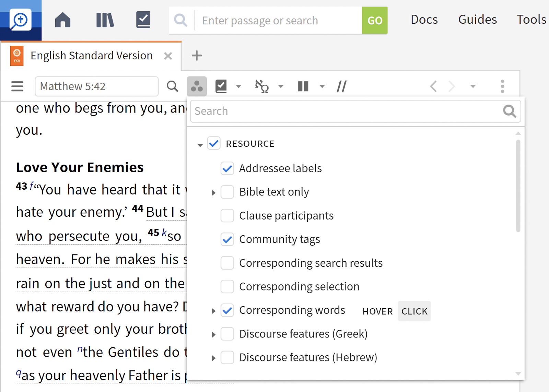Collapse the RESOURCE section
The height and width of the screenshot is (392, 549).
tap(200, 145)
